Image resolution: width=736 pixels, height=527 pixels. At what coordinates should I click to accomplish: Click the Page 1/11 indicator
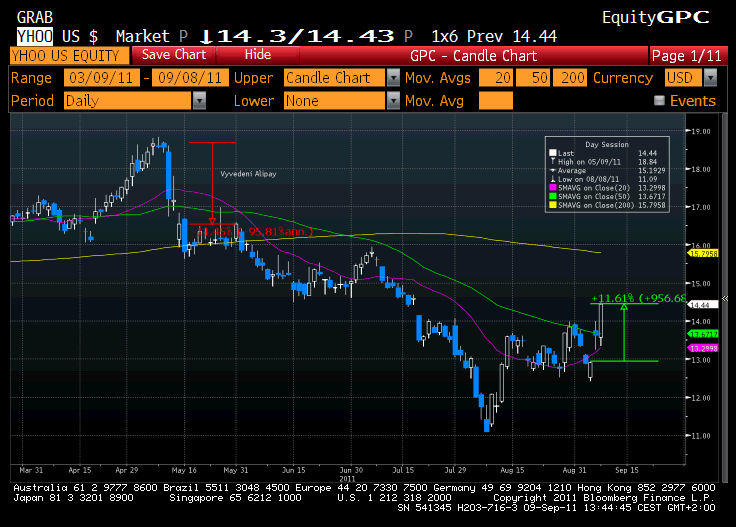(687, 56)
